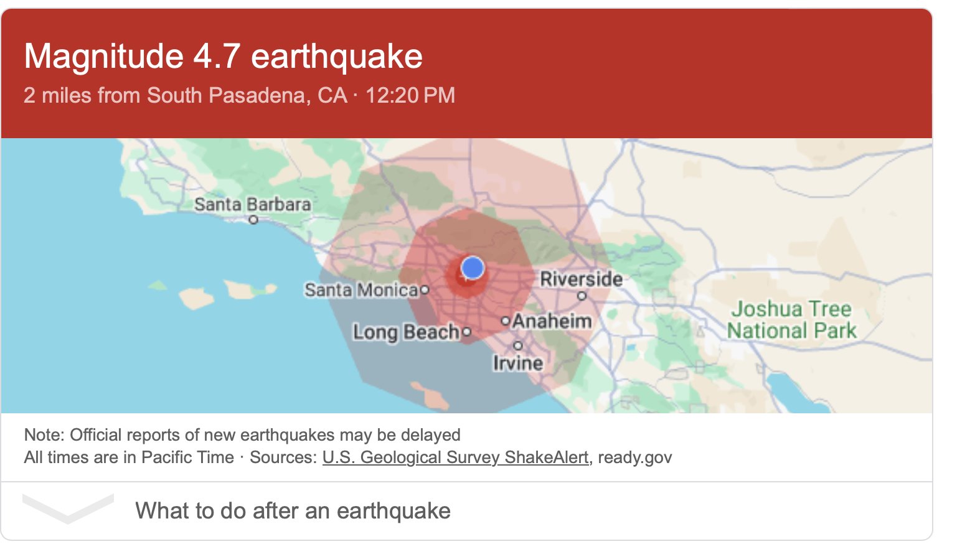Click the Riverside map label
The image size is (980, 544).
[581, 279]
